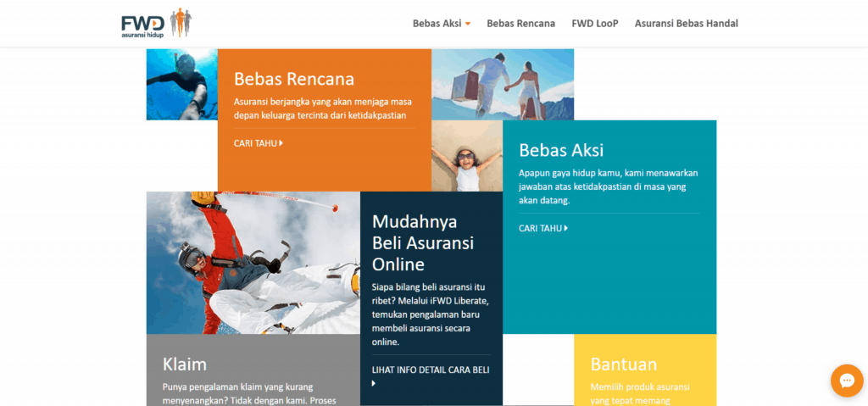Click CARI TAHU under Bebas Rencana
The image size is (868, 406).
[x=258, y=143]
